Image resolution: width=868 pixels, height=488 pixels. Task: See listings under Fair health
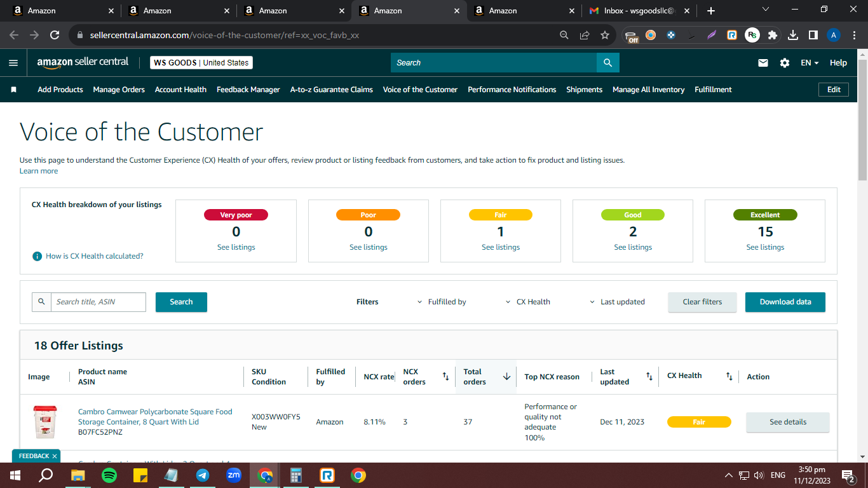point(501,247)
